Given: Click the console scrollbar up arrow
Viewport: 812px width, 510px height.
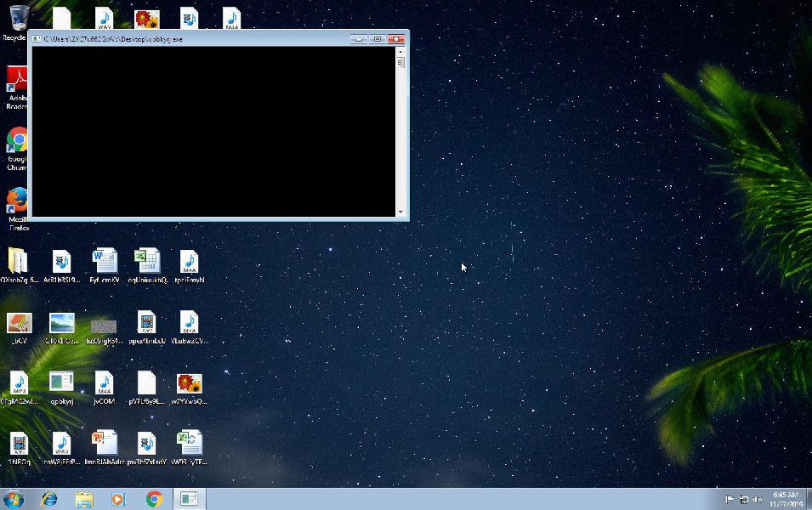Looking at the screenshot, I should [x=400, y=52].
